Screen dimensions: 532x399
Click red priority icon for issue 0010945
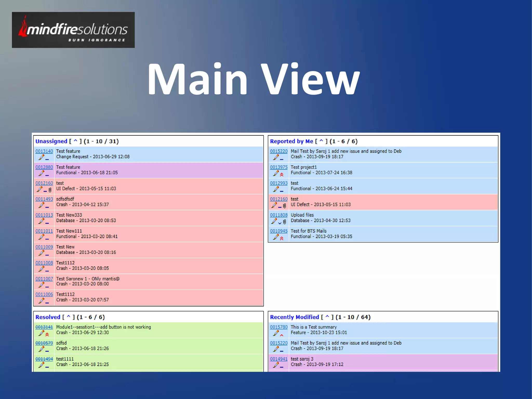point(282,238)
